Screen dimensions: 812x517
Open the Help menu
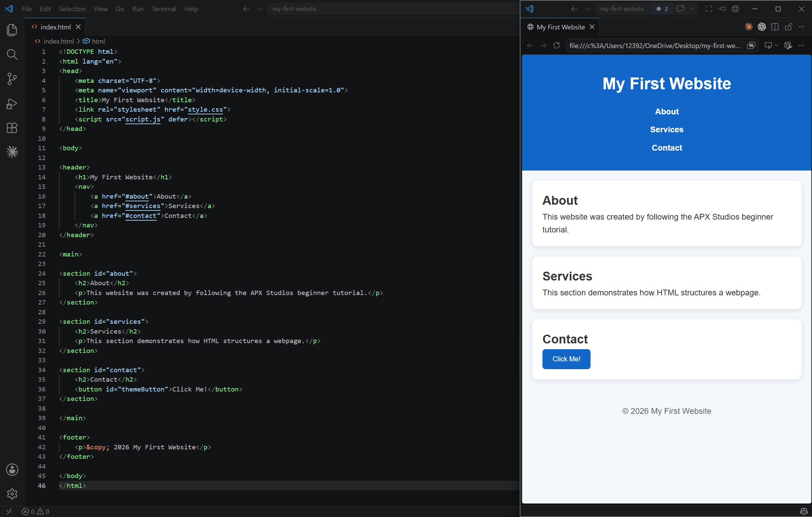[191, 9]
